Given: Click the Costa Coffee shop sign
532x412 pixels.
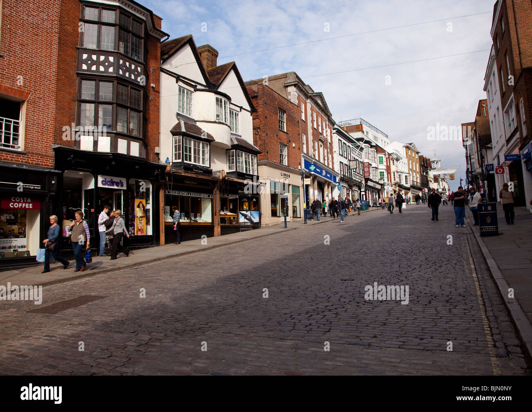Looking at the screenshot, I should point(20,203).
